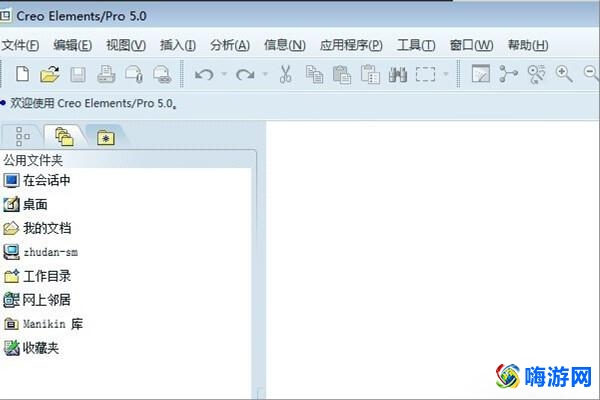Click the Open folder icon
Image resolution: width=600 pixels, height=400 pixels.
pyautogui.click(x=50, y=74)
